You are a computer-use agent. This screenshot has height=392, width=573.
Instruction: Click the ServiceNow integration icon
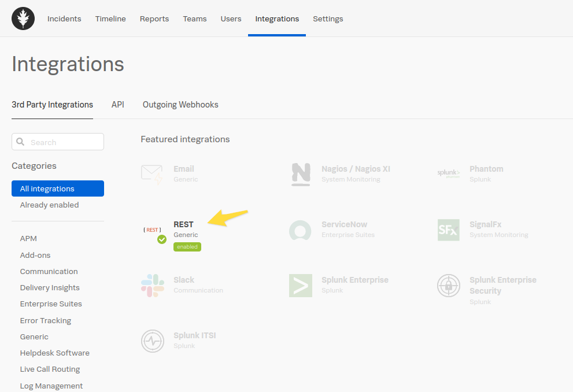(301, 230)
